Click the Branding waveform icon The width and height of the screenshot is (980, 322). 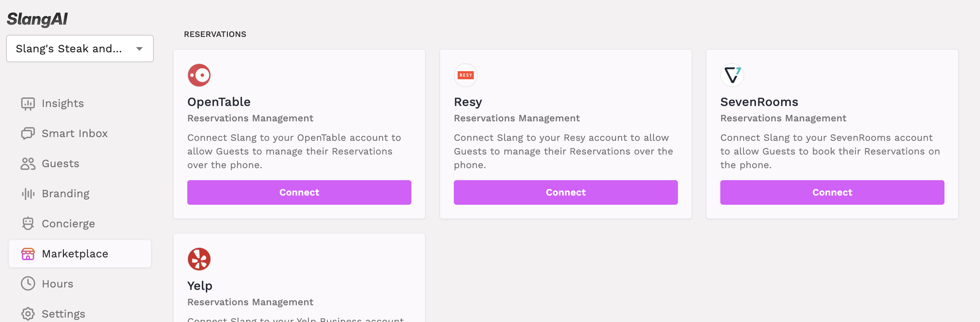tap(28, 194)
